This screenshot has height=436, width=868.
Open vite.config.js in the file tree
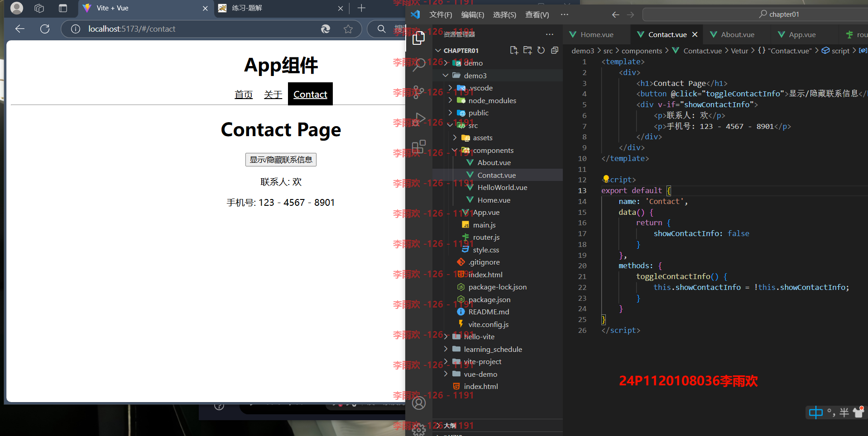click(x=488, y=324)
